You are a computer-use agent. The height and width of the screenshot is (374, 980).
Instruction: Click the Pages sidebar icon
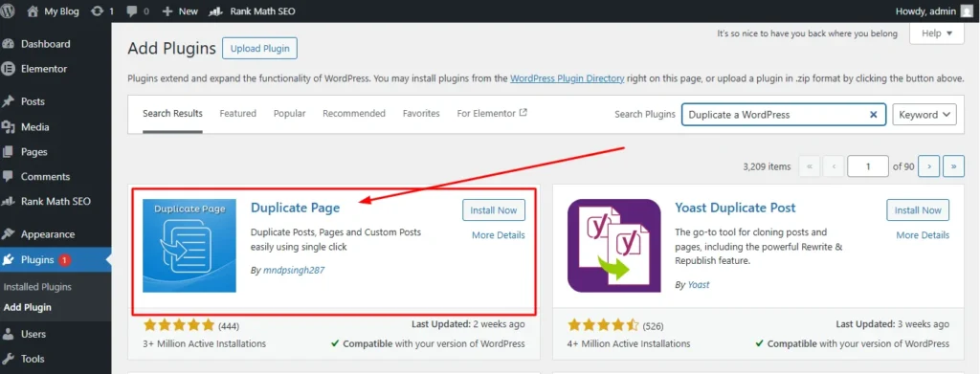click(8, 152)
